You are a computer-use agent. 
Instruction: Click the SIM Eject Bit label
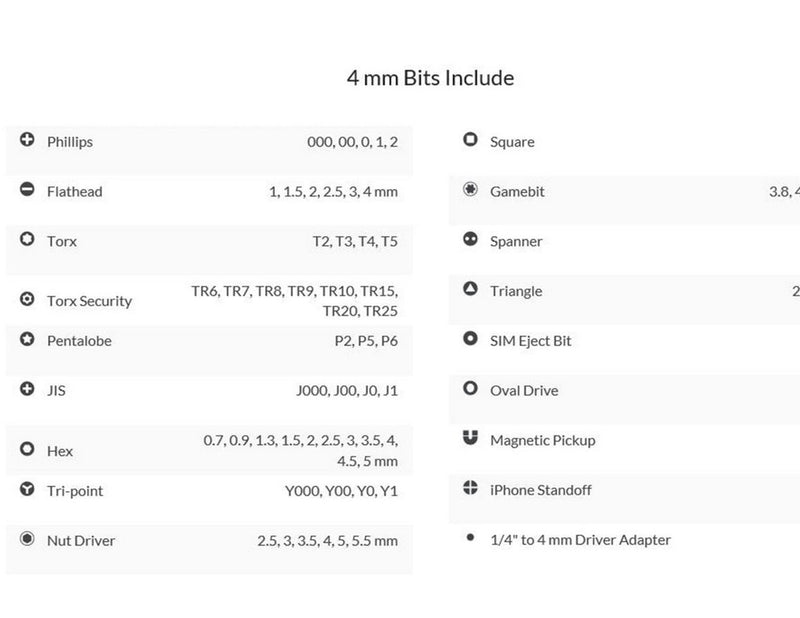[x=531, y=341]
